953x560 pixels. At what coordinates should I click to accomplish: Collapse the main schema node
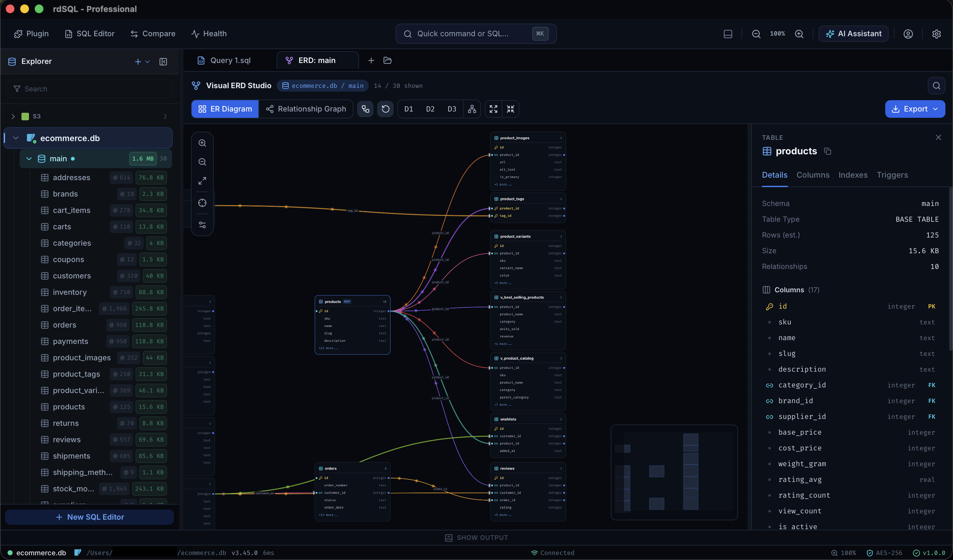click(x=29, y=159)
